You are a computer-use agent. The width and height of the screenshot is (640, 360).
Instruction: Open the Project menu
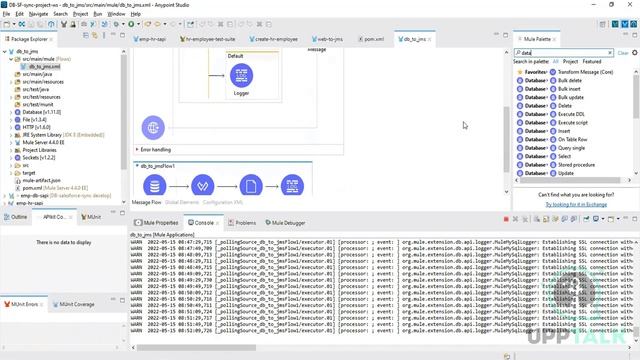80,14
